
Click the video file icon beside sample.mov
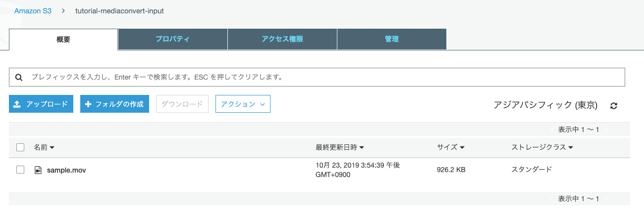point(38,170)
